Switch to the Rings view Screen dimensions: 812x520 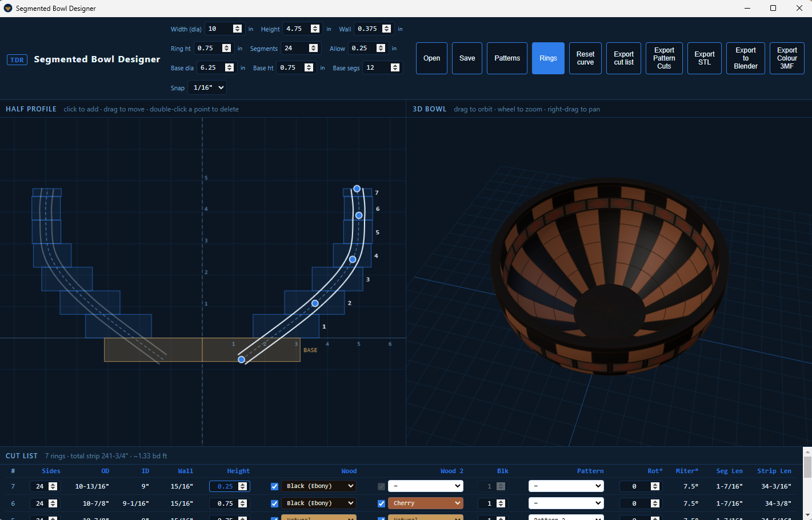pyautogui.click(x=548, y=58)
